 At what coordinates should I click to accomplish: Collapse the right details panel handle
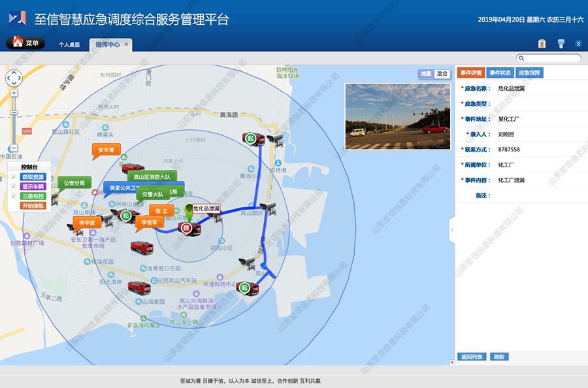452,229
